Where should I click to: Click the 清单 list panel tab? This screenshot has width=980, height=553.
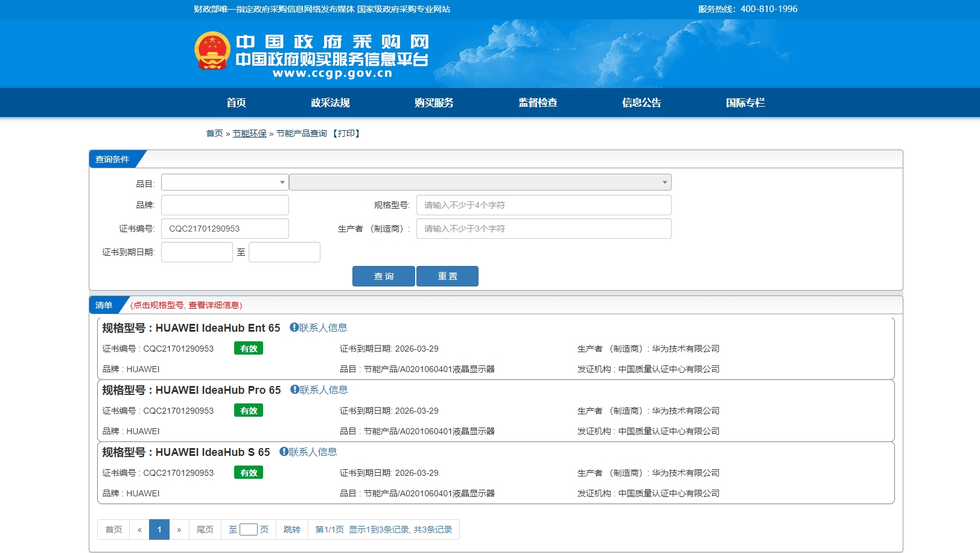[104, 305]
